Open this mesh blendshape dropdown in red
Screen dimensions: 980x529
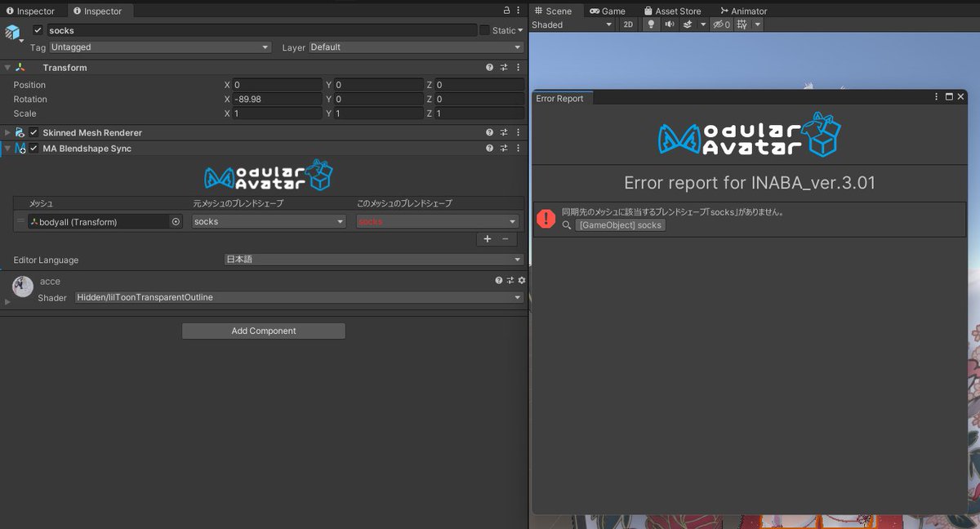(438, 221)
